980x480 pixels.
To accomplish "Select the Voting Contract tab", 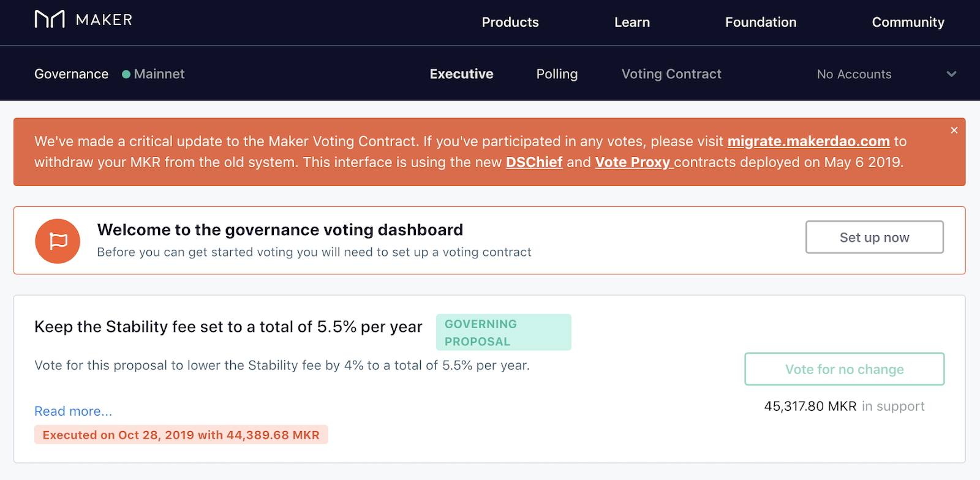I will 671,74.
